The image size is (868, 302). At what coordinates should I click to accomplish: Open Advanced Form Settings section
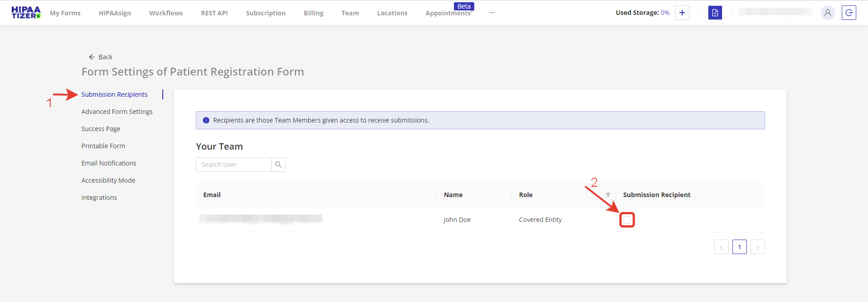point(117,112)
